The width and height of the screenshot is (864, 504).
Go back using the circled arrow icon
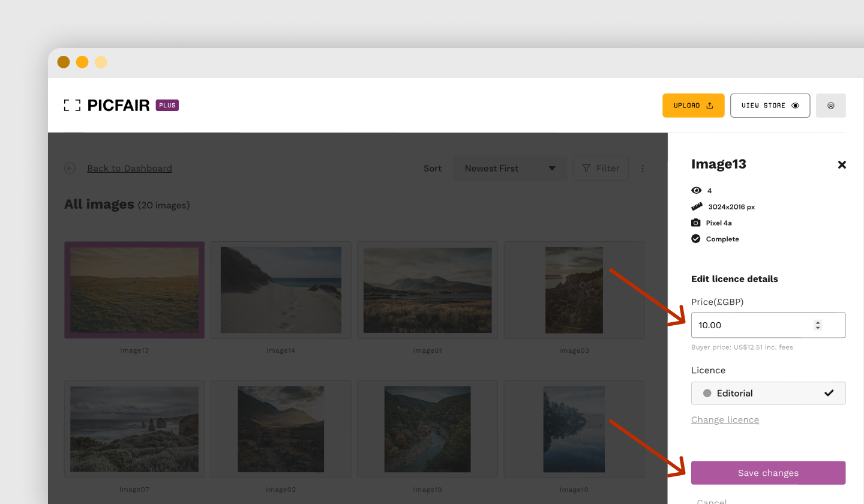pyautogui.click(x=70, y=168)
